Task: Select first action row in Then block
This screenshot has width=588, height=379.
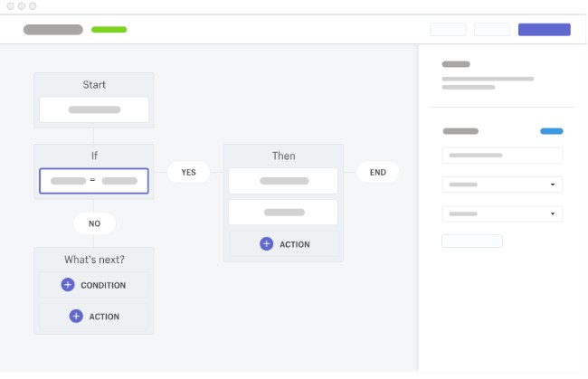Action: tap(283, 181)
